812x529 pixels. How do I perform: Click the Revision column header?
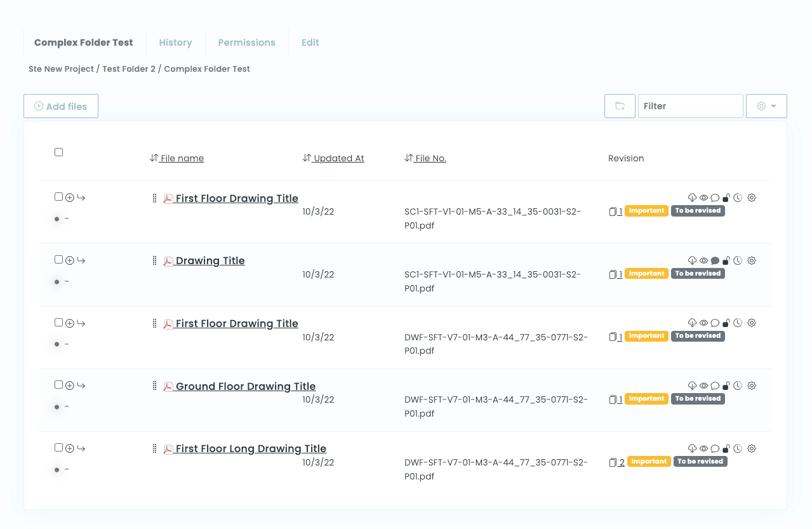[626, 158]
